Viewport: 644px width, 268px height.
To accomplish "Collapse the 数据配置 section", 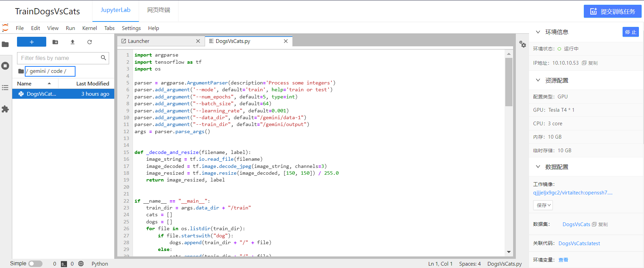I will 538,167.
